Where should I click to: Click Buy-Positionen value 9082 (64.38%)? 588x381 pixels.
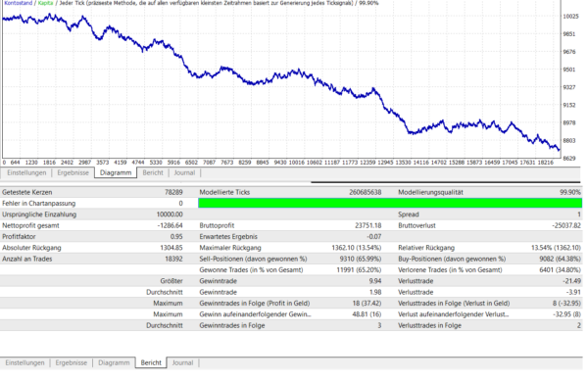[x=561, y=259]
